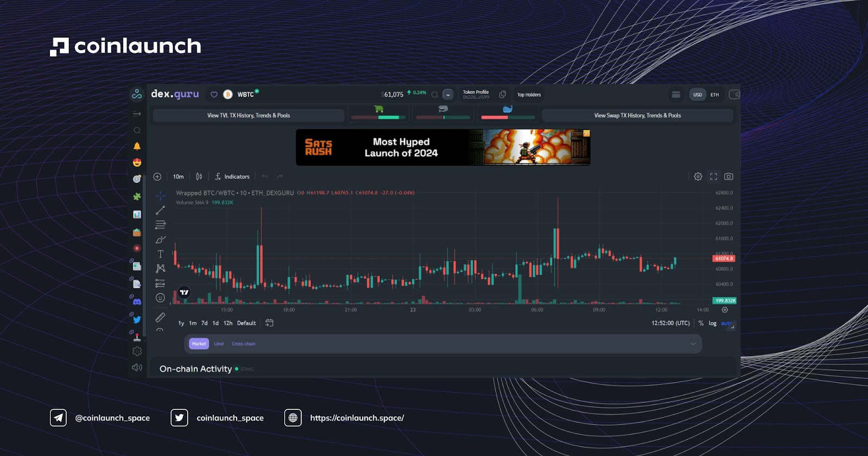Set chart range to 1y
Image resolution: width=868 pixels, height=456 pixels.
pos(181,323)
